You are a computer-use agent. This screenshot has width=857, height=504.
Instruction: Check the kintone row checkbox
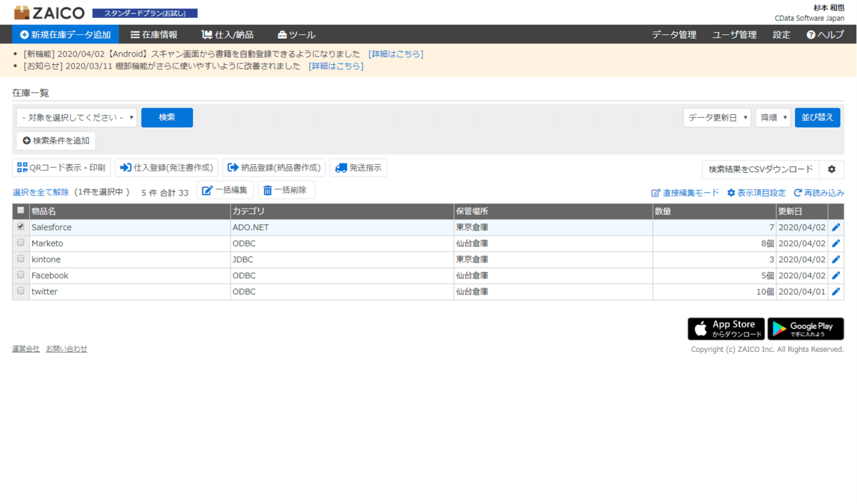coord(21,258)
